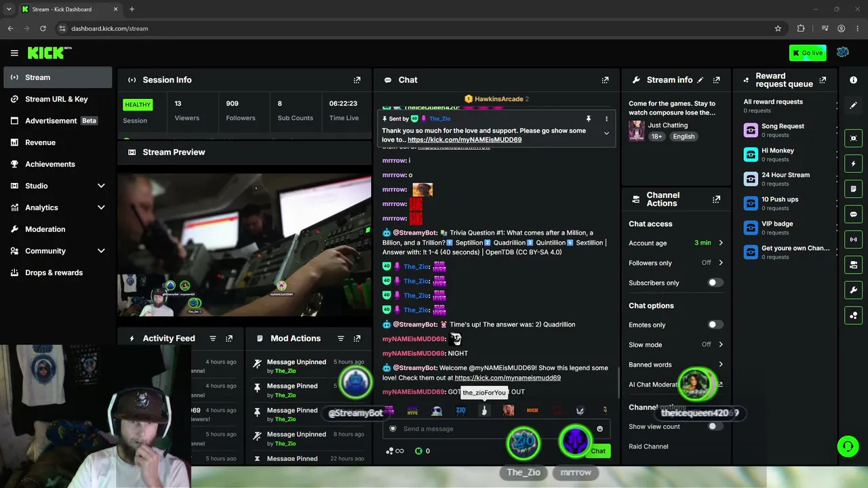Viewport: 868px width, 488px height.
Task: Open Drops & rewards in the sidebar
Action: tap(58, 272)
